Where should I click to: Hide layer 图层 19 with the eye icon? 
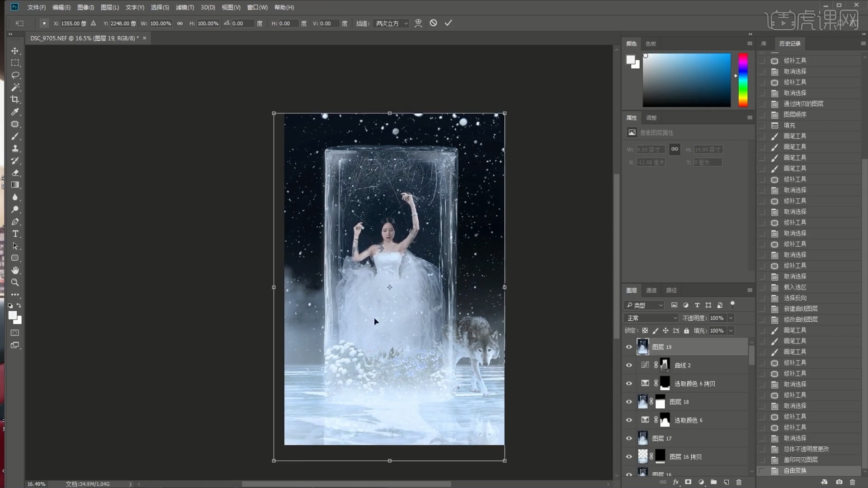(629, 347)
